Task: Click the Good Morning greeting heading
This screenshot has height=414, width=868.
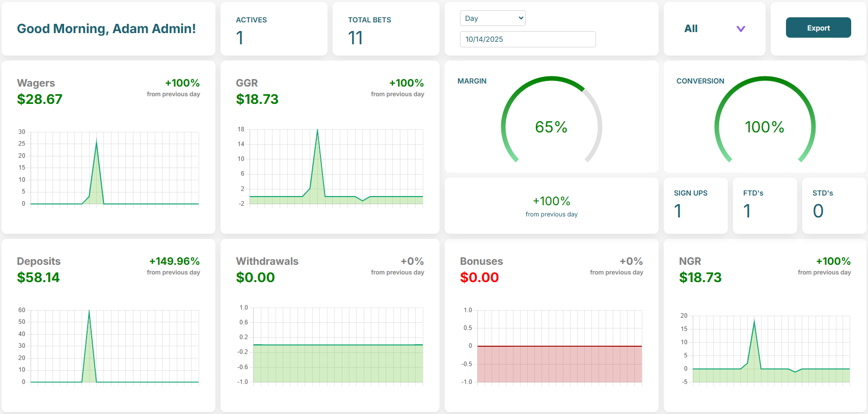Action: pyautogui.click(x=106, y=29)
